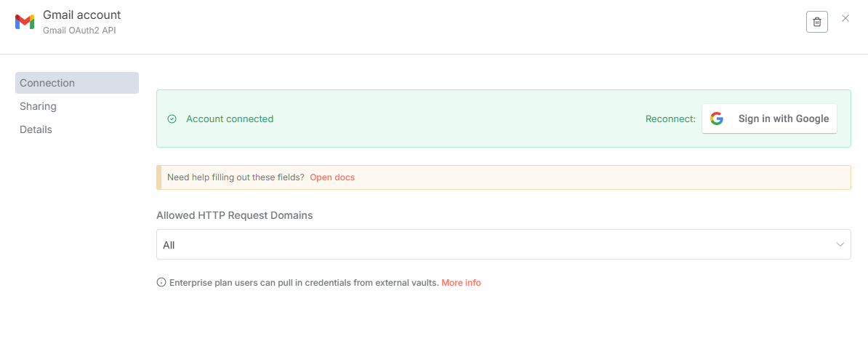Click the green Account connected checkmark icon
The width and height of the screenshot is (868, 341).
172,119
